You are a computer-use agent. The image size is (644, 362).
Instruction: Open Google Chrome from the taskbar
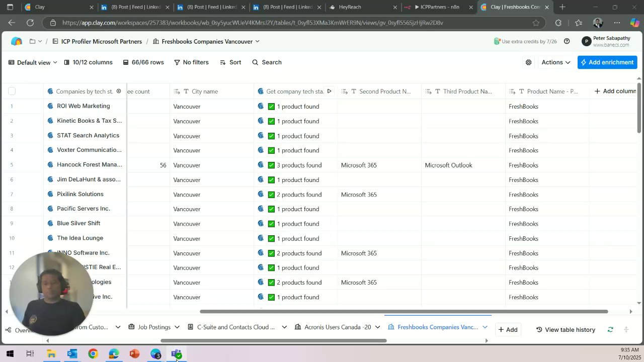93,354
